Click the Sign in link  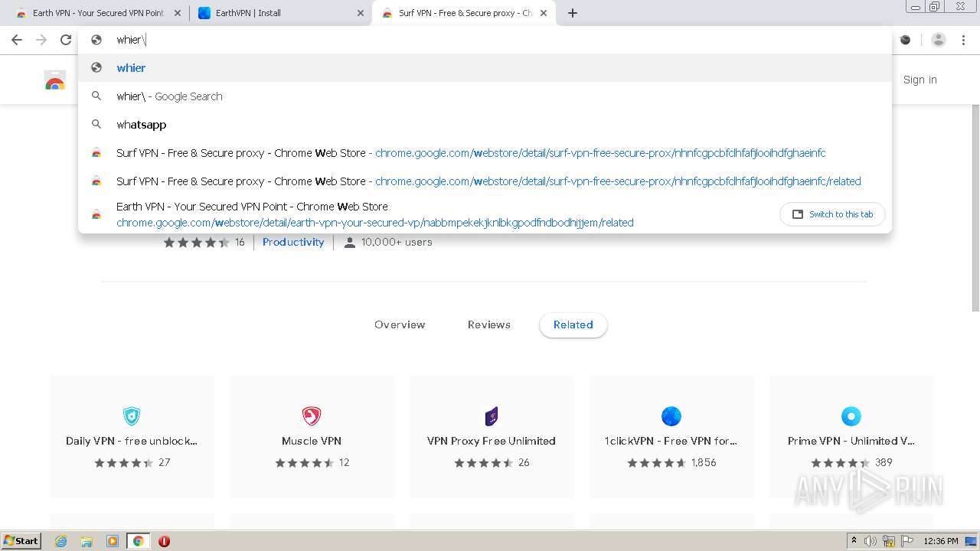[x=920, y=80]
